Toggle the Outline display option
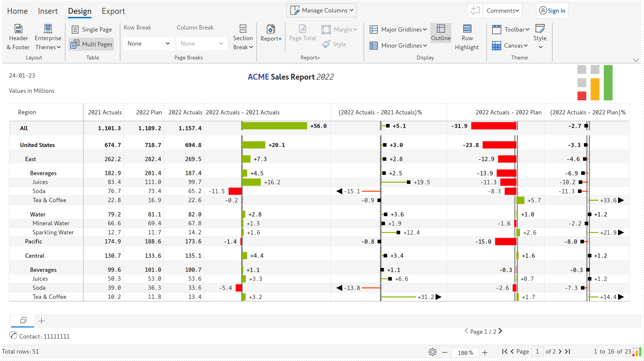 tap(441, 33)
